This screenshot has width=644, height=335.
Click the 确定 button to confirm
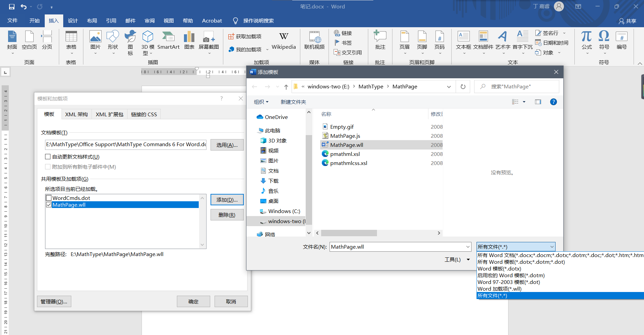pos(193,301)
